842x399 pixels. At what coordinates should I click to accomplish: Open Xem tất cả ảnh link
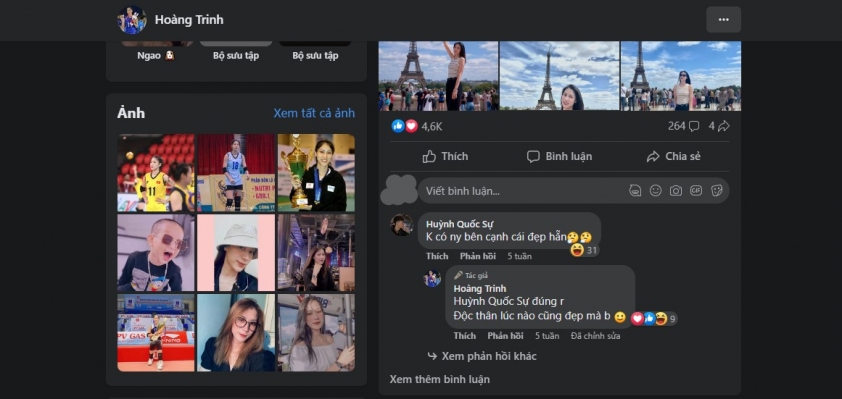314,113
